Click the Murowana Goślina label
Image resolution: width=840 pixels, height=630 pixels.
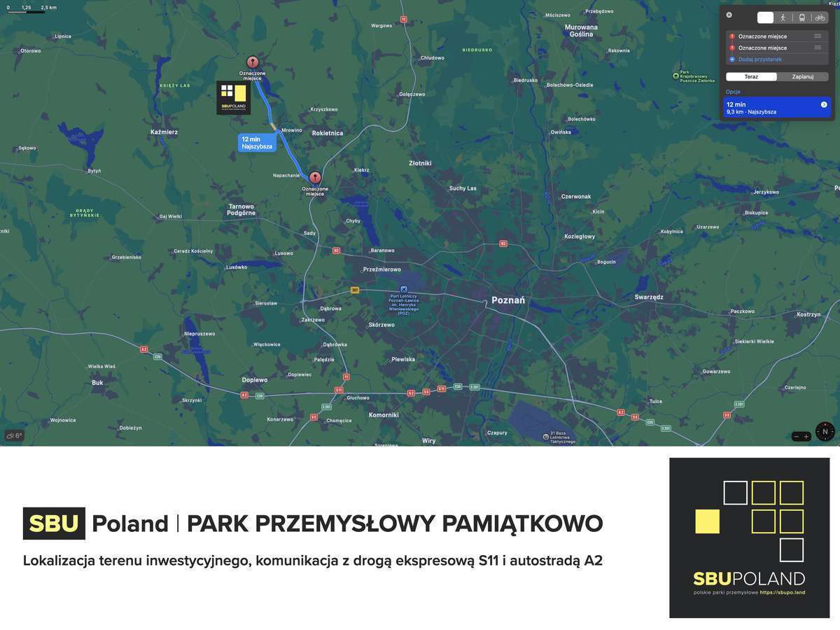[x=582, y=31]
